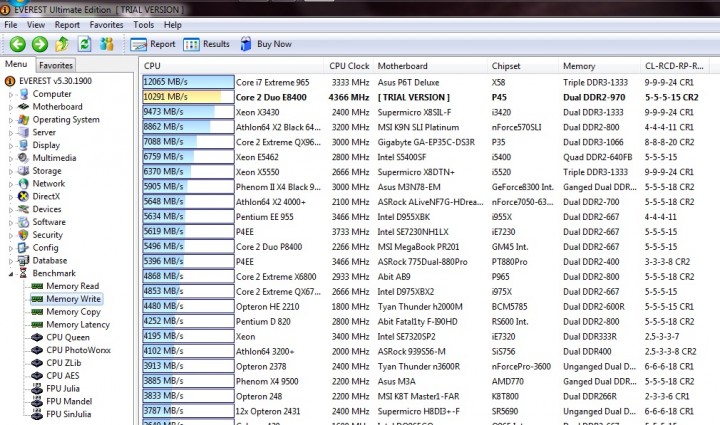
Task: Select the DirectX tree icon
Action: point(23,196)
